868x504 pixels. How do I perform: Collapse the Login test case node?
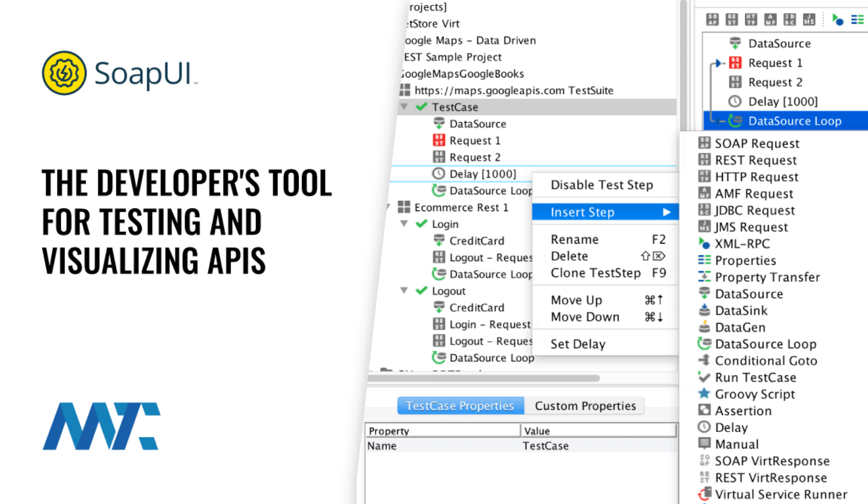click(x=404, y=224)
